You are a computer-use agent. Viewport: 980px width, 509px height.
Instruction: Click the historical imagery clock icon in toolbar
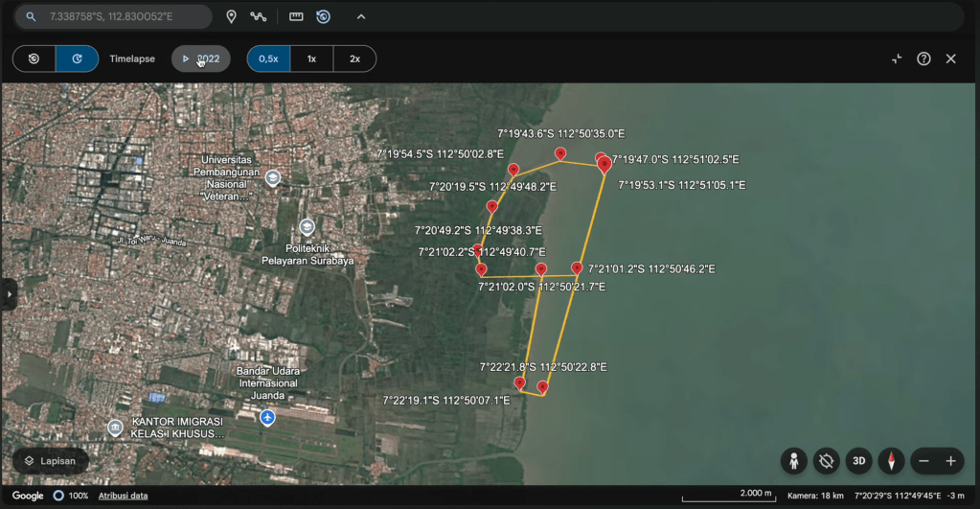click(323, 17)
